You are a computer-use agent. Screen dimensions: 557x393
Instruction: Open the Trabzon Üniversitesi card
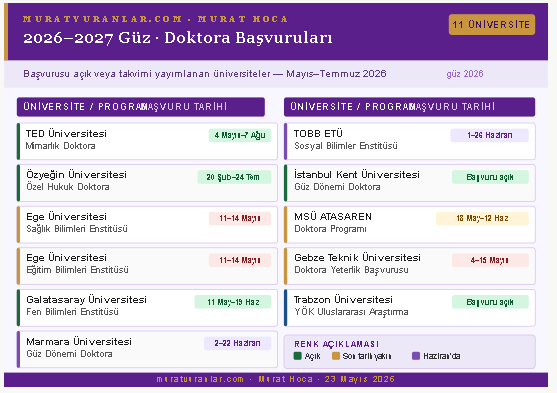410,308
